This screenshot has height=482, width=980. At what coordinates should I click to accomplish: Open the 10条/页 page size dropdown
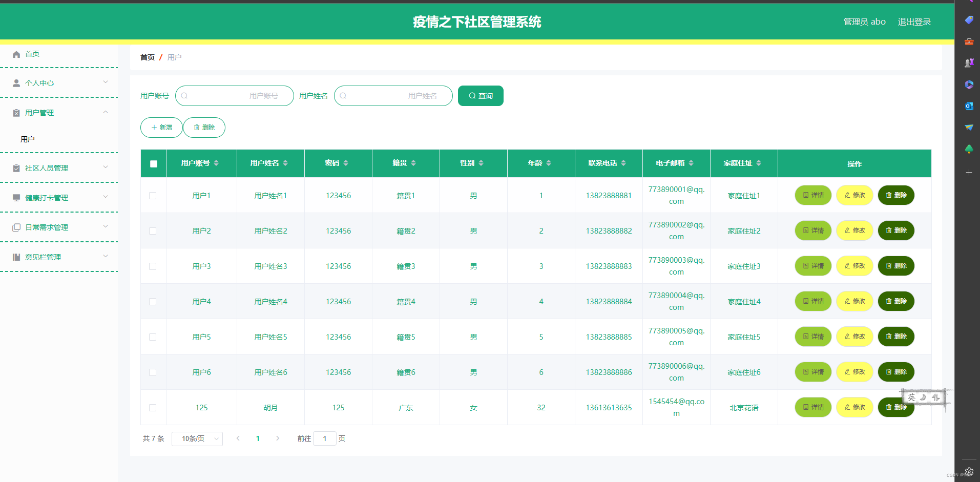[197, 438]
